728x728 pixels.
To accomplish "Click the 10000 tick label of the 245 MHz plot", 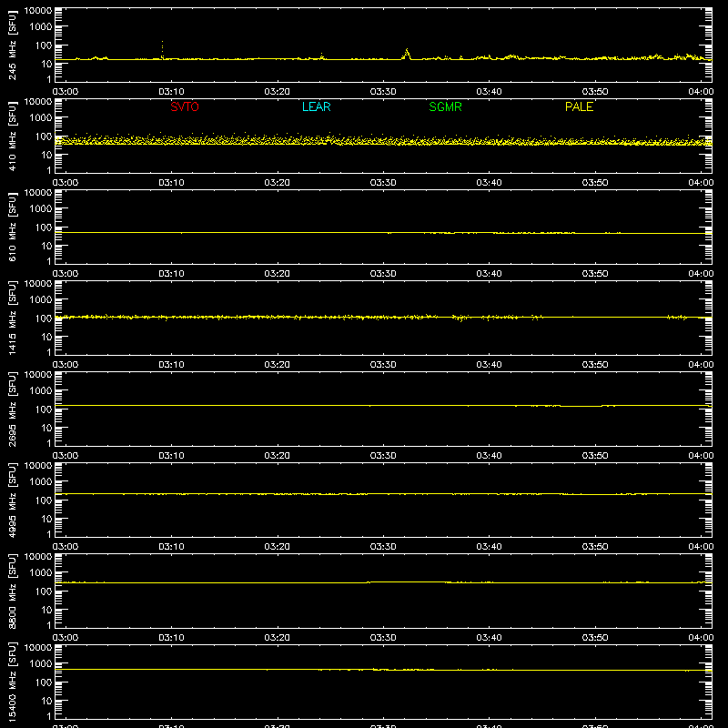I will tap(38, 11).
